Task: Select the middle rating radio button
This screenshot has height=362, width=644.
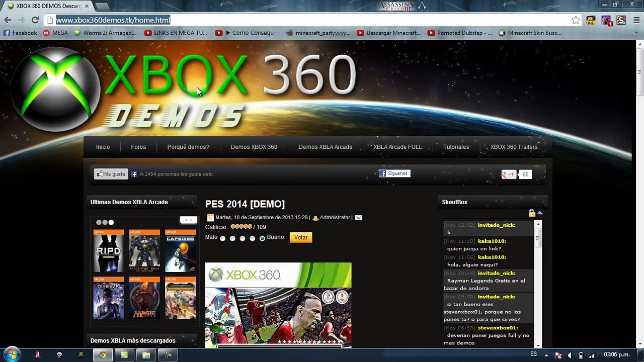Action: click(x=243, y=238)
